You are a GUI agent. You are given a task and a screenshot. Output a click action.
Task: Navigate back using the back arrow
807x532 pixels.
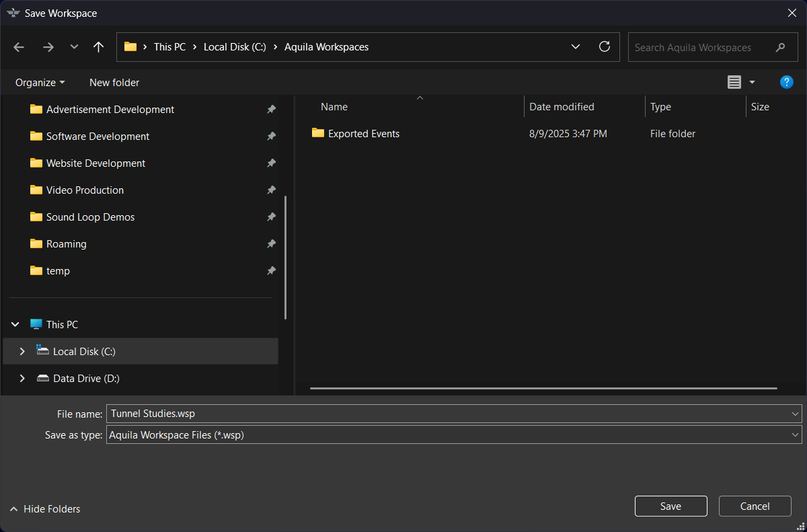(x=18, y=46)
